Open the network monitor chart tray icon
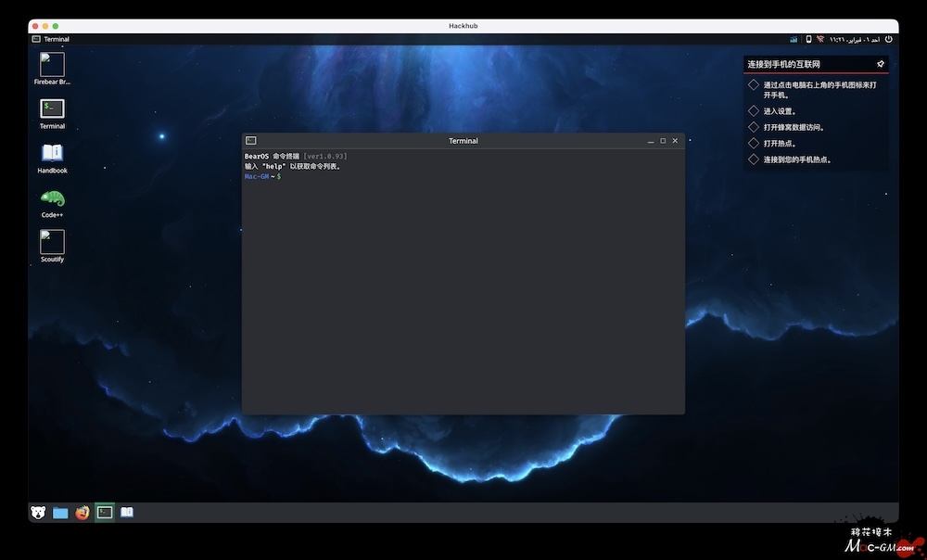Image resolution: width=927 pixels, height=560 pixels. click(x=794, y=40)
